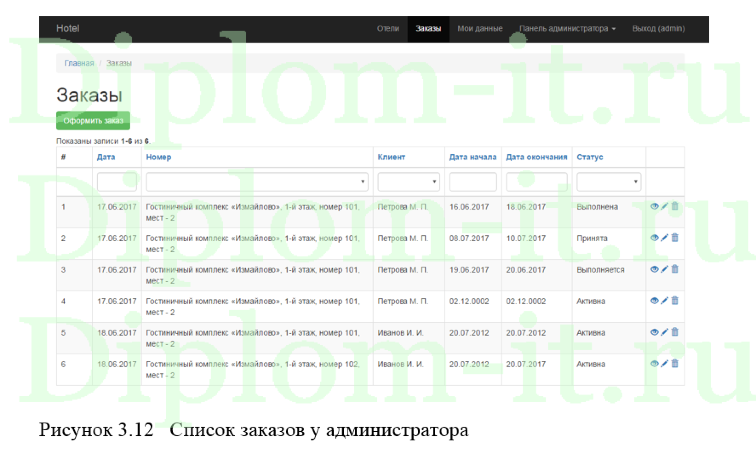This screenshot has width=756, height=460.
Task: Expand the Панель администратора menu
Action: 567,28
